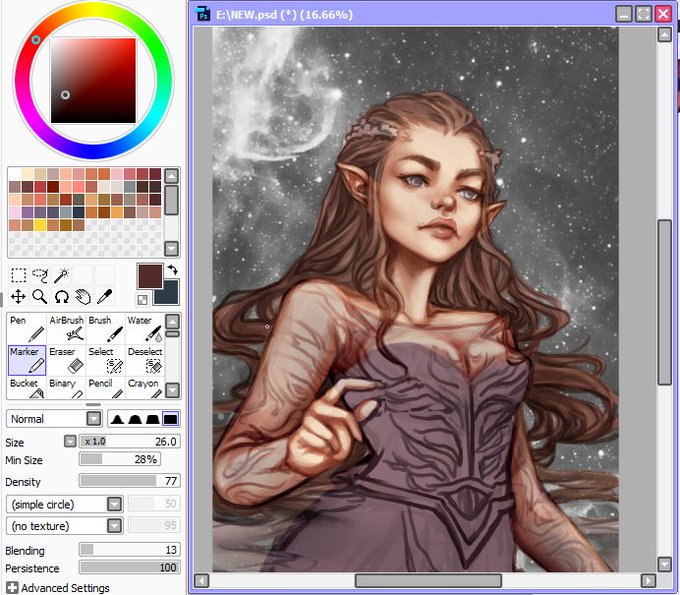Close the NEW.psd canvas window
The image size is (680, 595).
663,14
